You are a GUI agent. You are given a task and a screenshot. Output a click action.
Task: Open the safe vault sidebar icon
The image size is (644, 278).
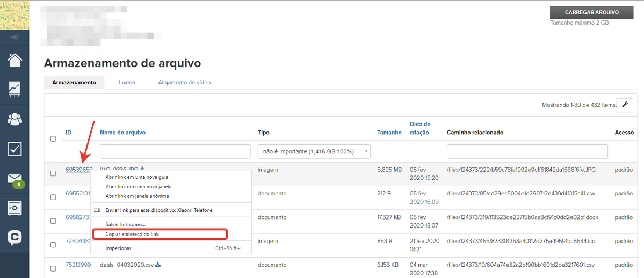(15, 208)
